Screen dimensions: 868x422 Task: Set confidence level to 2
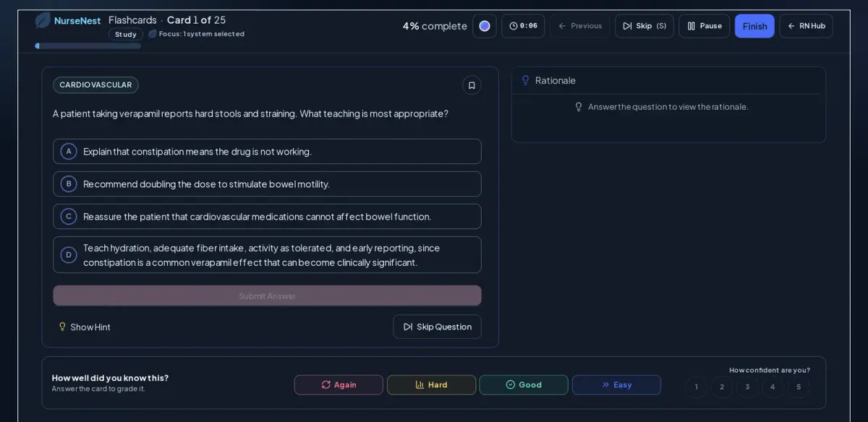click(x=722, y=387)
